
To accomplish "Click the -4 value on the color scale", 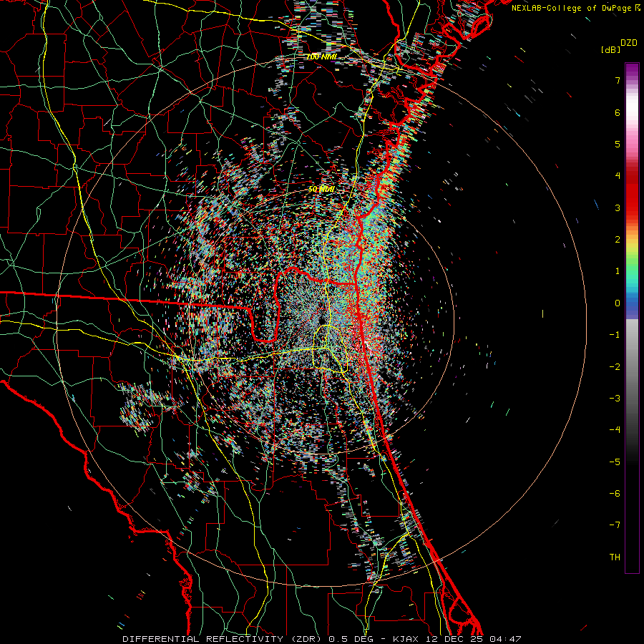I will pos(615,430).
